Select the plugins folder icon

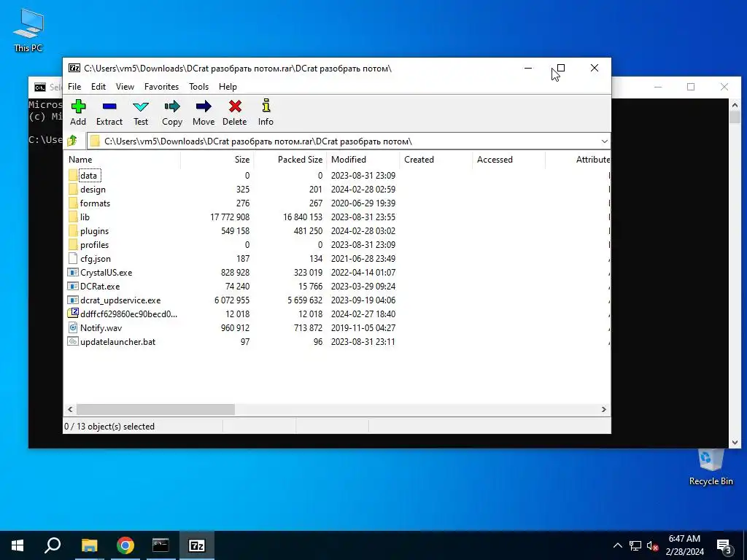click(73, 230)
